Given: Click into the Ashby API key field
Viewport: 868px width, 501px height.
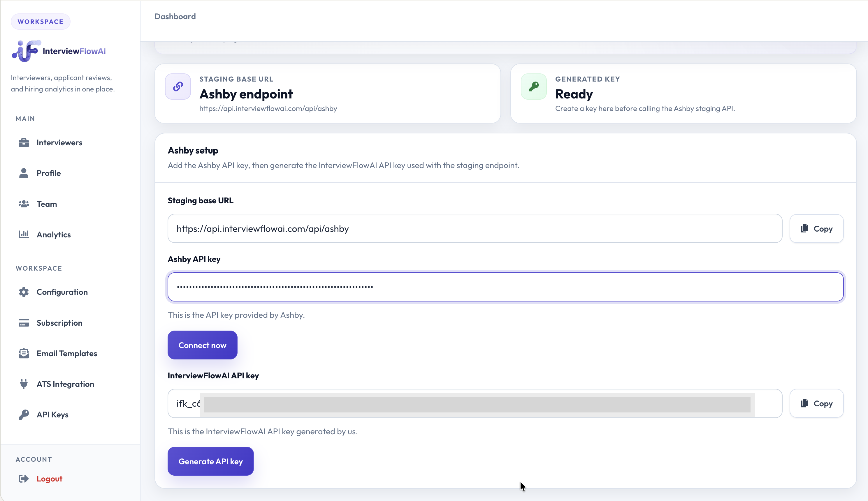Looking at the screenshot, I should [505, 287].
